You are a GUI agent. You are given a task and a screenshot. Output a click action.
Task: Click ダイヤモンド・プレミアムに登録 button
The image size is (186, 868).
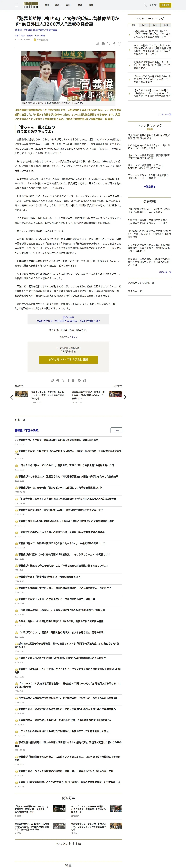[69, 359]
